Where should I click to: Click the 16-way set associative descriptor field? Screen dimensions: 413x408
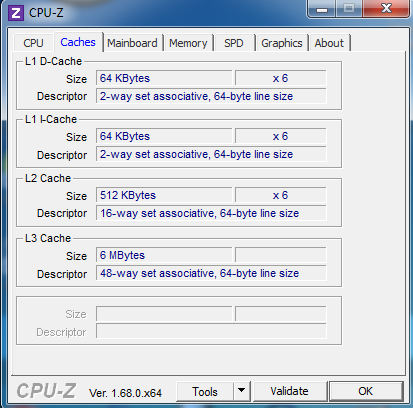coord(211,213)
